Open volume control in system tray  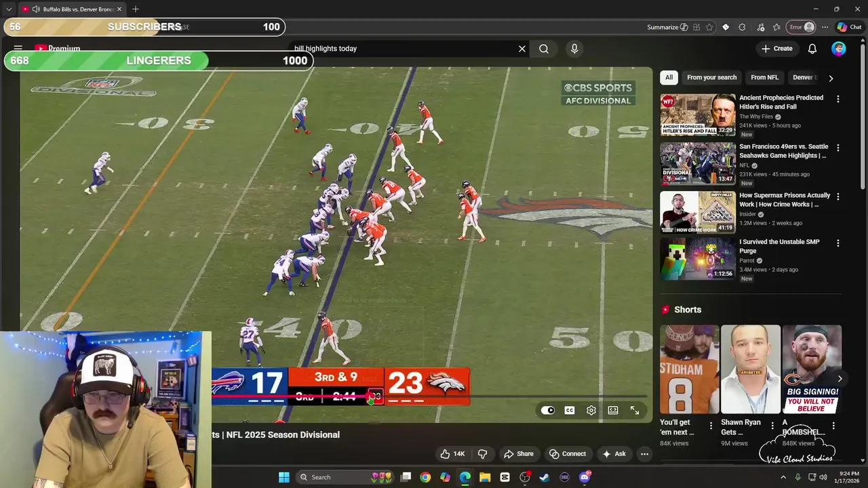(x=823, y=477)
